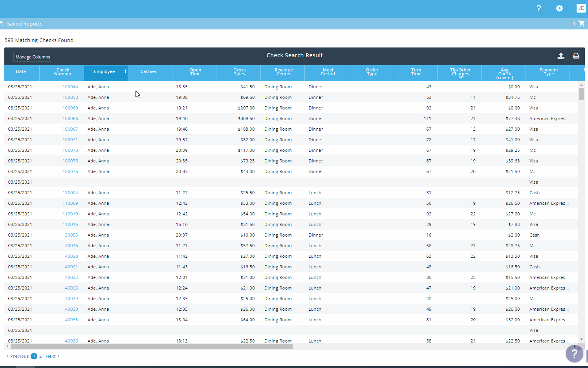The height and width of the screenshot is (368, 588).
Task: Export results using the upload icon
Action: tap(561, 56)
